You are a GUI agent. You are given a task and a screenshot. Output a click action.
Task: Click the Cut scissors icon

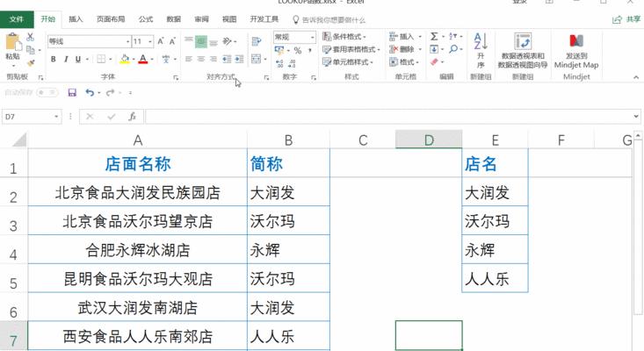pyautogui.click(x=31, y=37)
